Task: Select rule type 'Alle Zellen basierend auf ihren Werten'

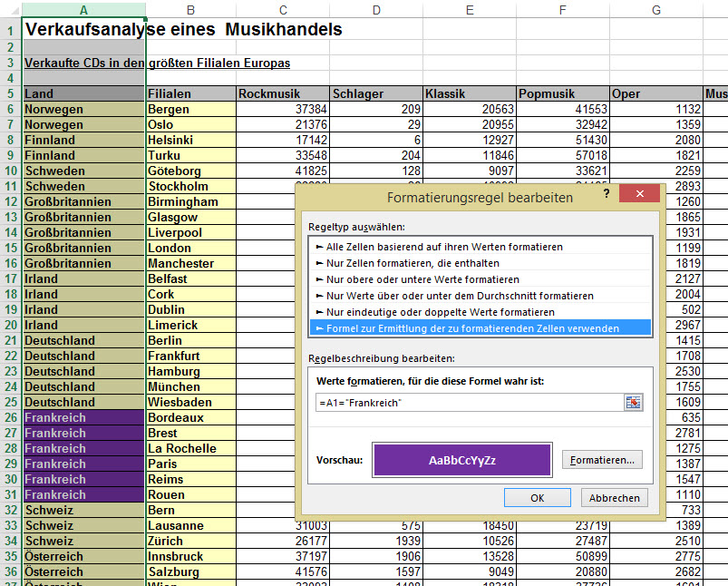Action: (x=440, y=247)
